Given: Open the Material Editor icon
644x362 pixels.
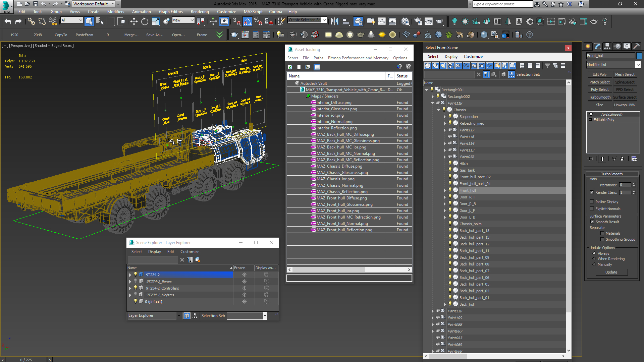Looking at the screenshot, I should pos(405,21).
